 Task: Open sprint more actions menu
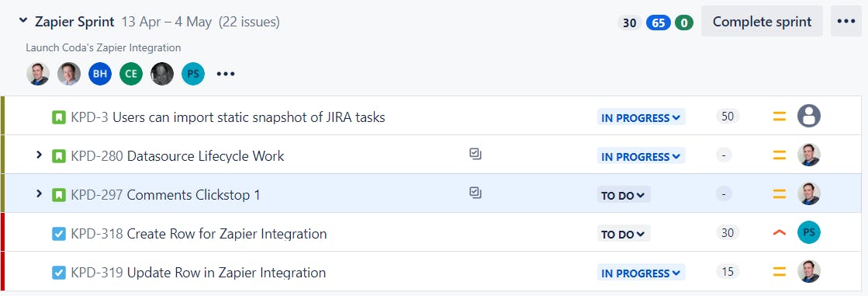pos(846,22)
